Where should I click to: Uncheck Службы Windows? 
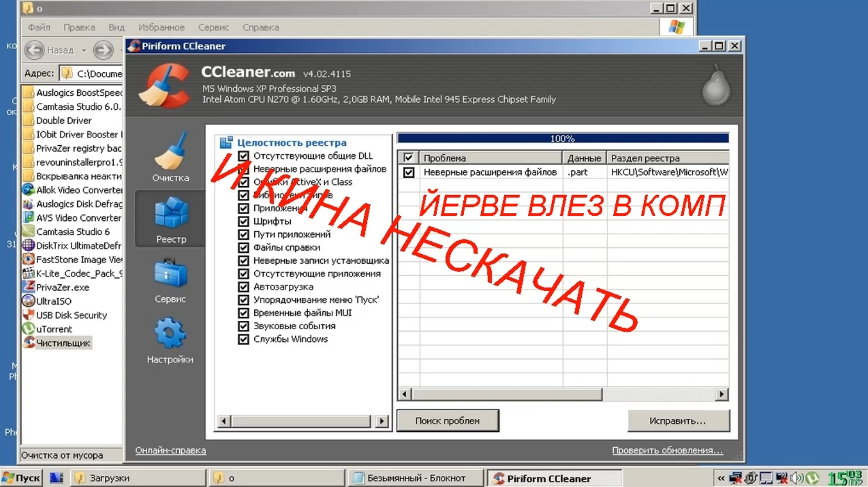243,339
